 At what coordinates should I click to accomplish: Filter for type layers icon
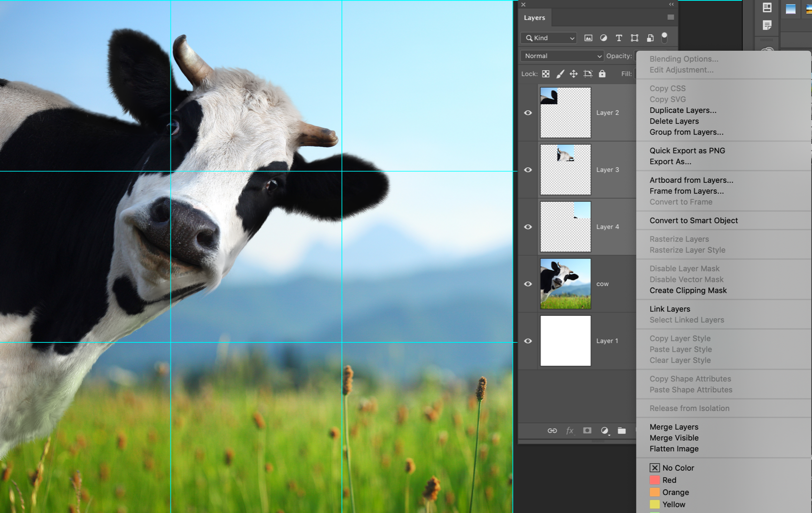point(619,38)
